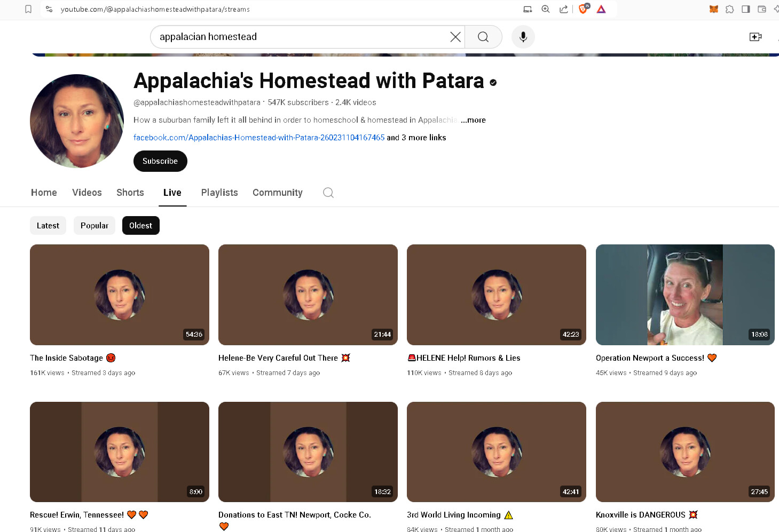The image size is (779, 532).
Task: Open 'Helene-Be Very Careful Out There' thumbnail
Action: pos(308,295)
